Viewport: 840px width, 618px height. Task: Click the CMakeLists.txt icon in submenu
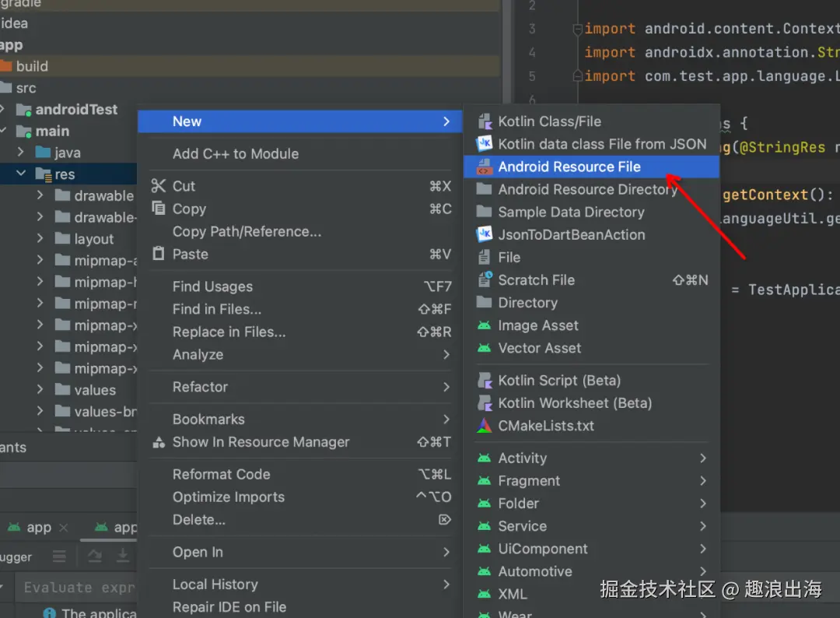485,426
